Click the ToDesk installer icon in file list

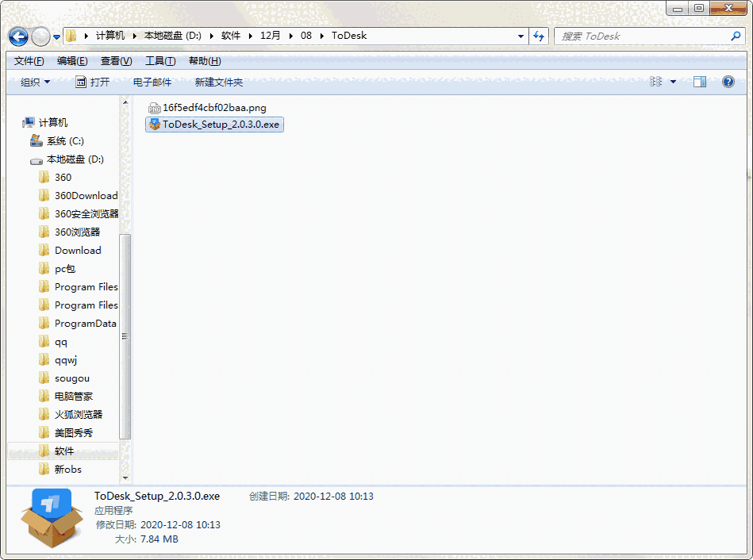154,125
